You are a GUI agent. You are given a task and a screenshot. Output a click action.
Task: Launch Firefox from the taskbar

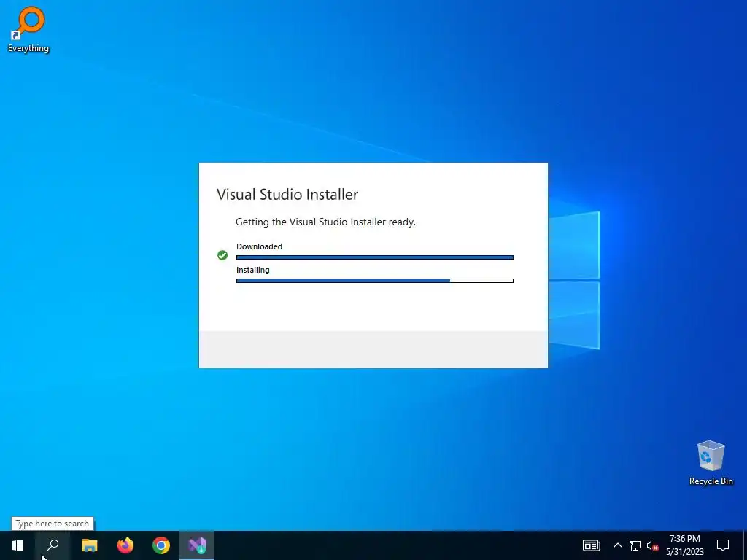coord(125,545)
